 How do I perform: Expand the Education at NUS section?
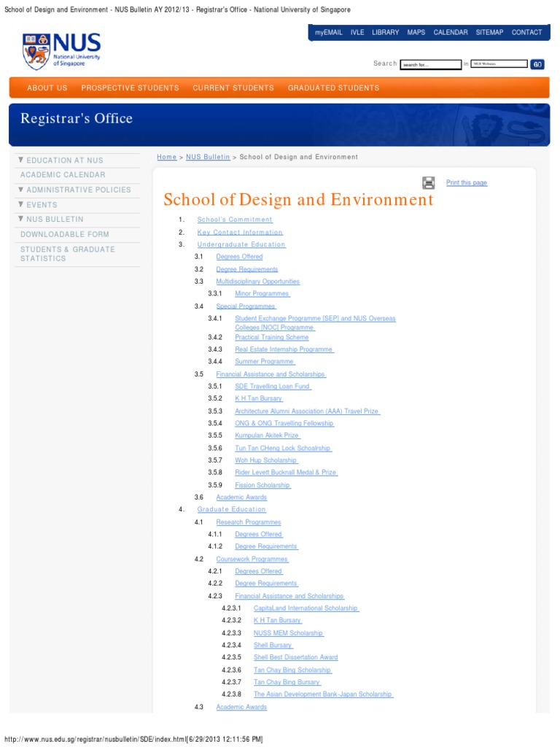[x=64, y=160]
